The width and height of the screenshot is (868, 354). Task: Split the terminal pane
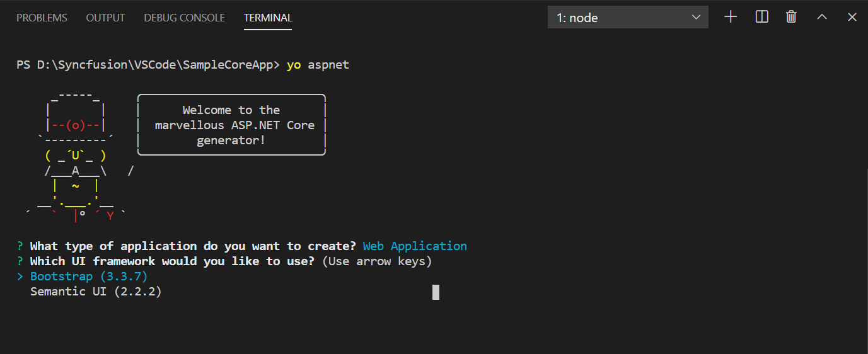tap(761, 17)
